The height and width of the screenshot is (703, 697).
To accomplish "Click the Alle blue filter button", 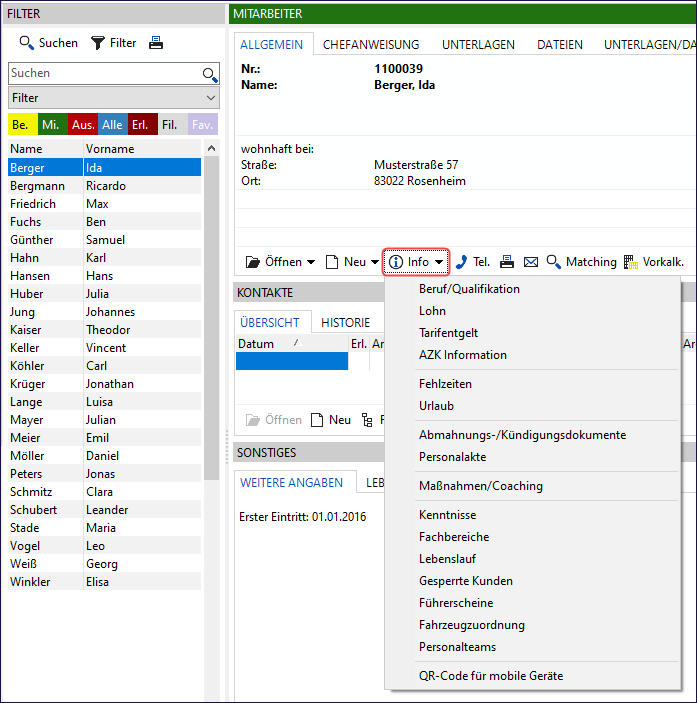I will point(113,124).
